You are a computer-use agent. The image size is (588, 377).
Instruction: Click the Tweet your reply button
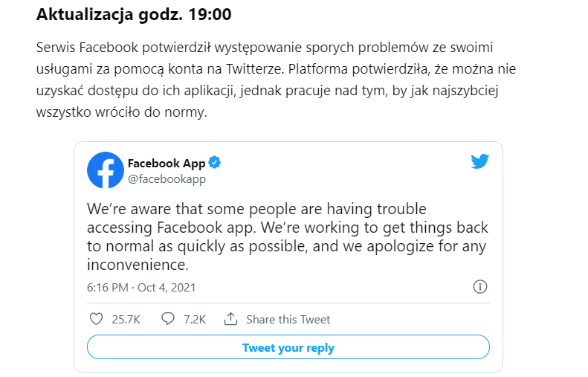(288, 347)
